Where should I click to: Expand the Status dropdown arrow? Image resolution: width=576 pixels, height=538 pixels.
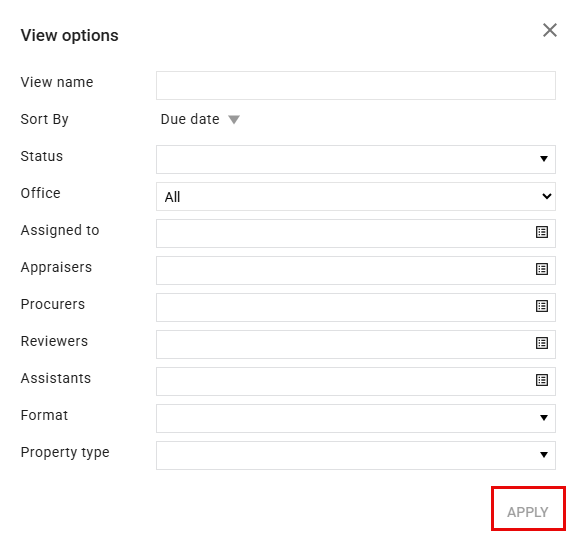pyautogui.click(x=544, y=159)
